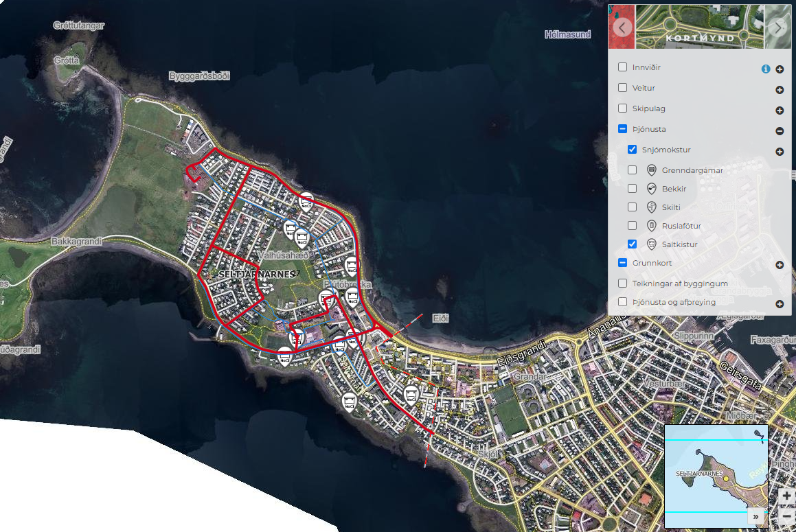Go to next basemap with right arrow
This screenshot has width=796, height=532.
[x=777, y=27]
